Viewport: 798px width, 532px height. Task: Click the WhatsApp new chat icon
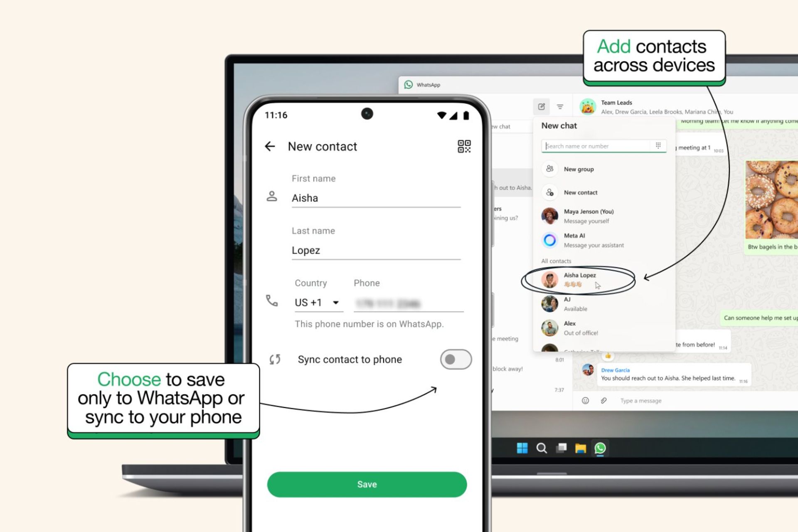pos(542,106)
